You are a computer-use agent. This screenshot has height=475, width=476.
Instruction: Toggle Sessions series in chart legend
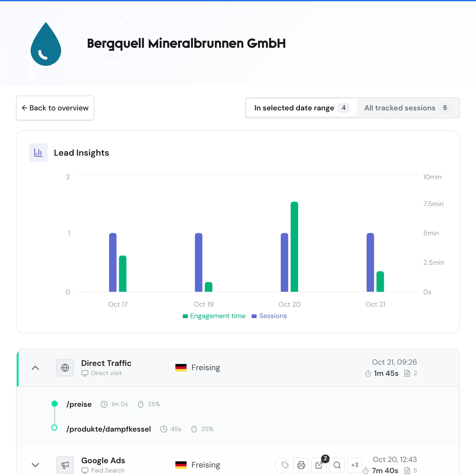(x=269, y=316)
